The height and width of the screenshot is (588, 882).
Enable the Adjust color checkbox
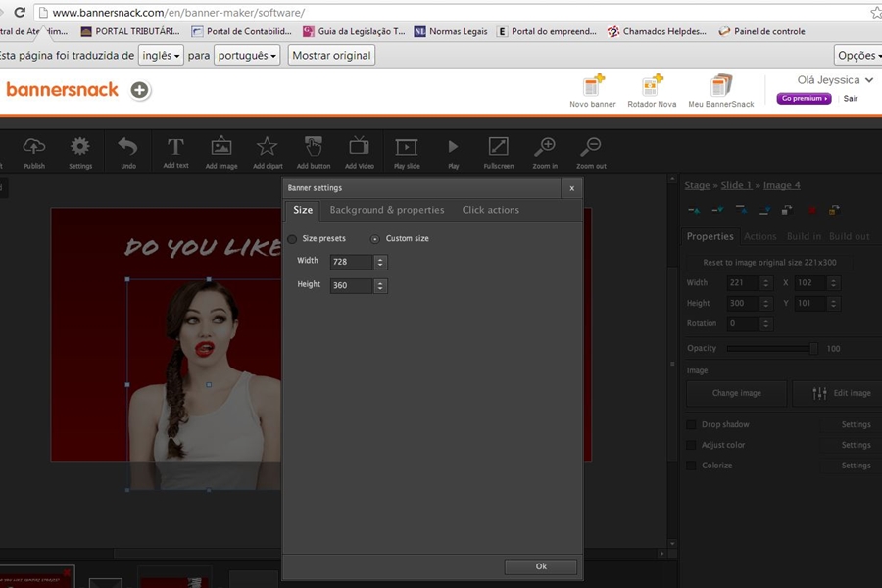coord(691,445)
